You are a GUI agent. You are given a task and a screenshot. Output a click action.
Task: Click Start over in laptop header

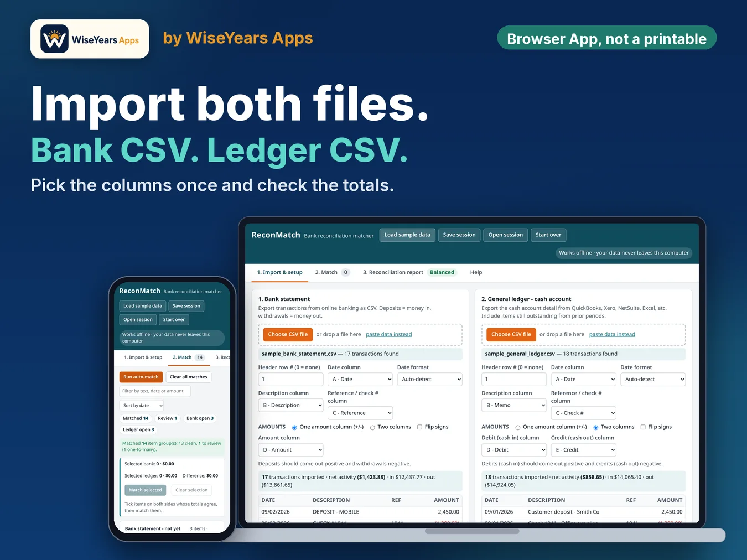coord(548,235)
